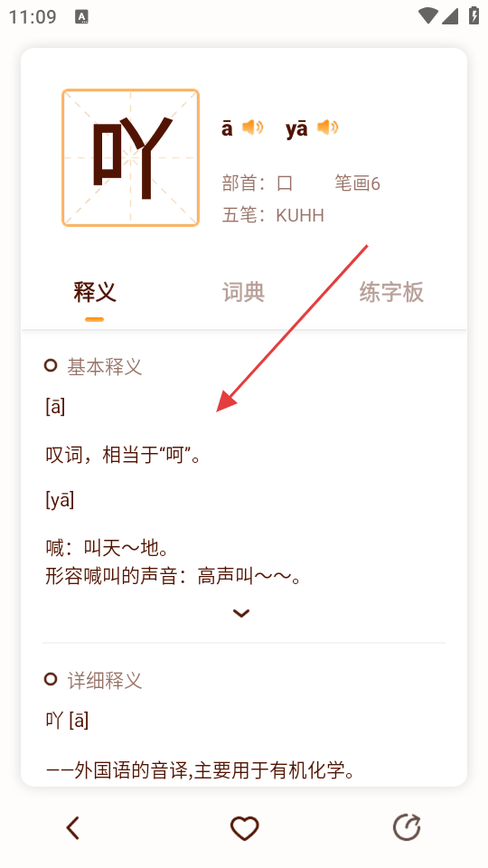Tap the 五笔：KUHH code text

273,215
